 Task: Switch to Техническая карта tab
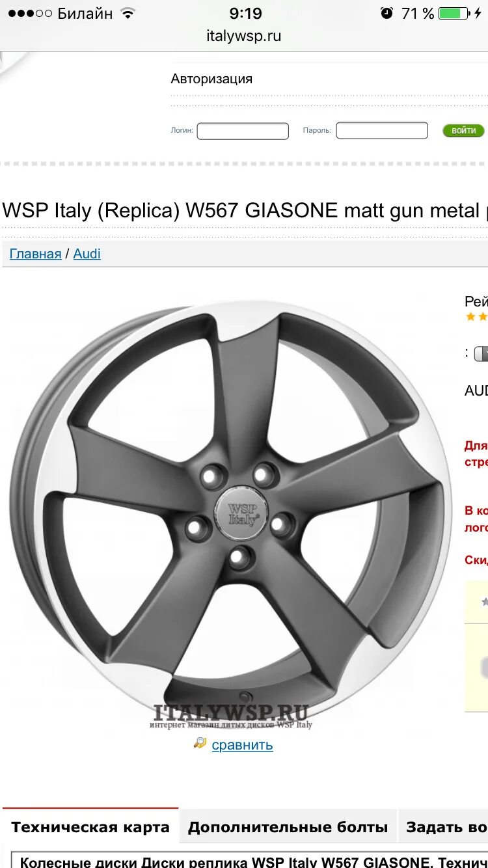pos(90,828)
